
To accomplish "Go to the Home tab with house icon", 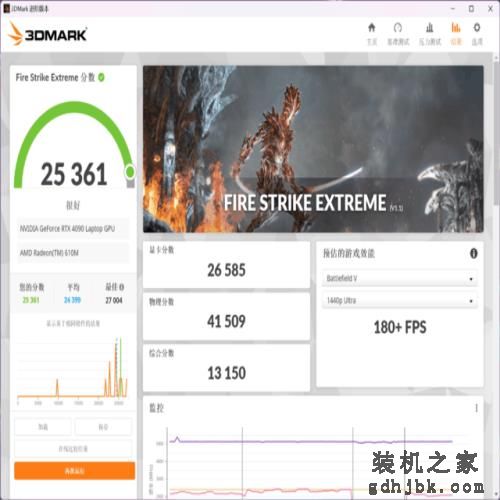I will pyautogui.click(x=372, y=34).
